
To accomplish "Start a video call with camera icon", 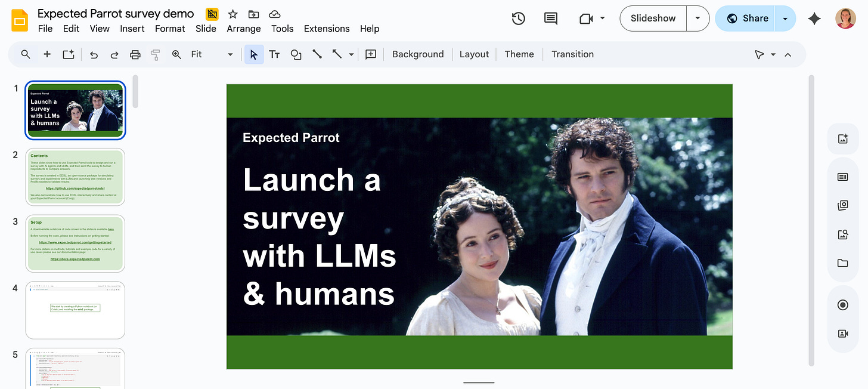I will point(586,18).
